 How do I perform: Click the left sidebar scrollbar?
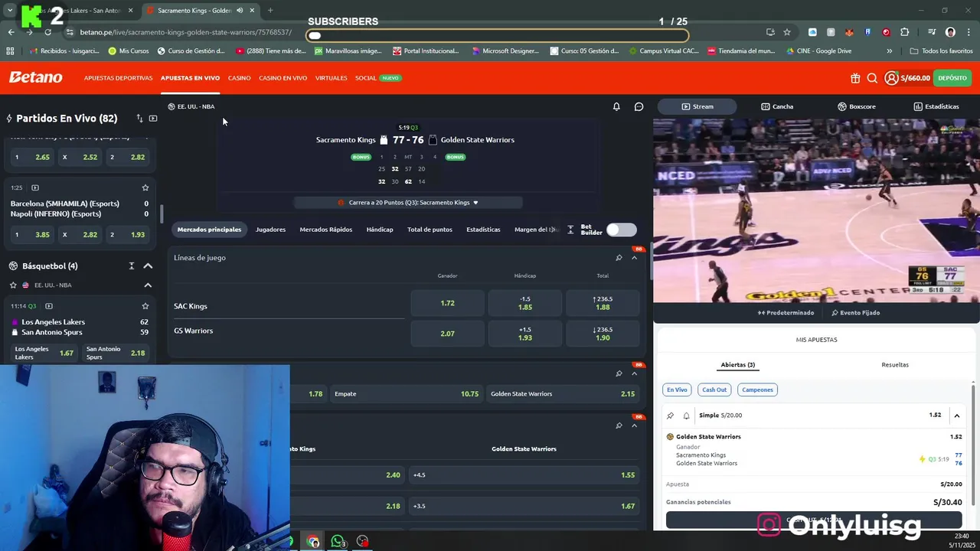click(161, 214)
